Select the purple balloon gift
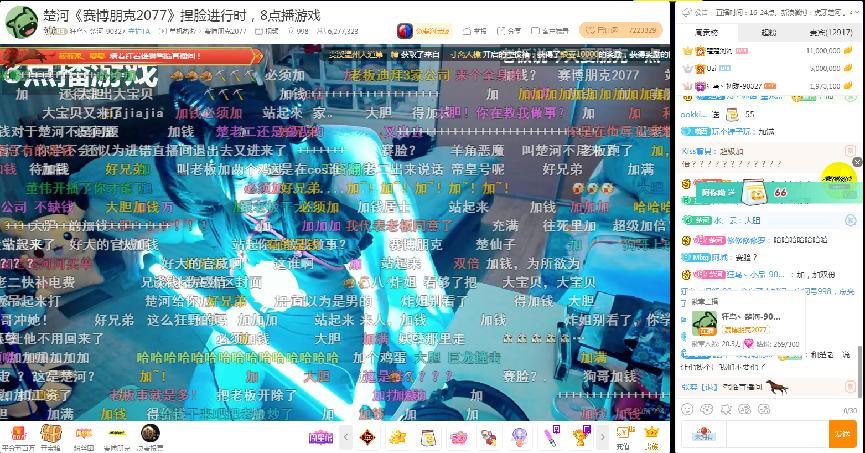Screen dimensions: 865x453 pos(519,438)
